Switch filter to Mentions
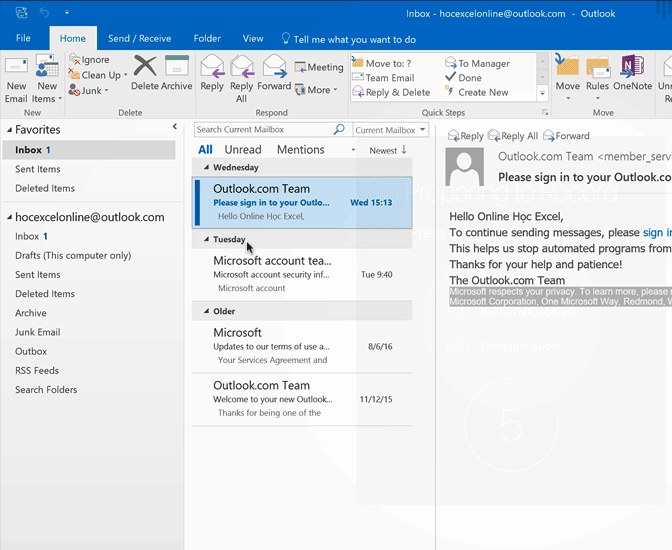The image size is (672, 550). click(x=300, y=150)
